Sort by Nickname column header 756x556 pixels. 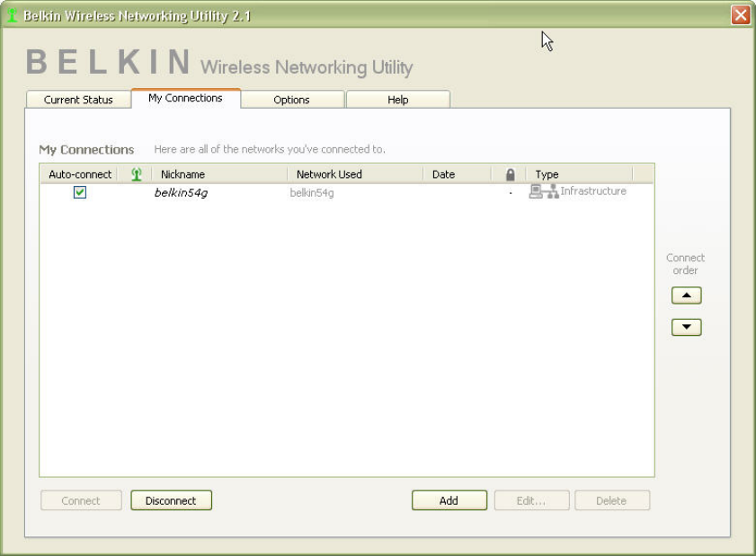click(219, 174)
